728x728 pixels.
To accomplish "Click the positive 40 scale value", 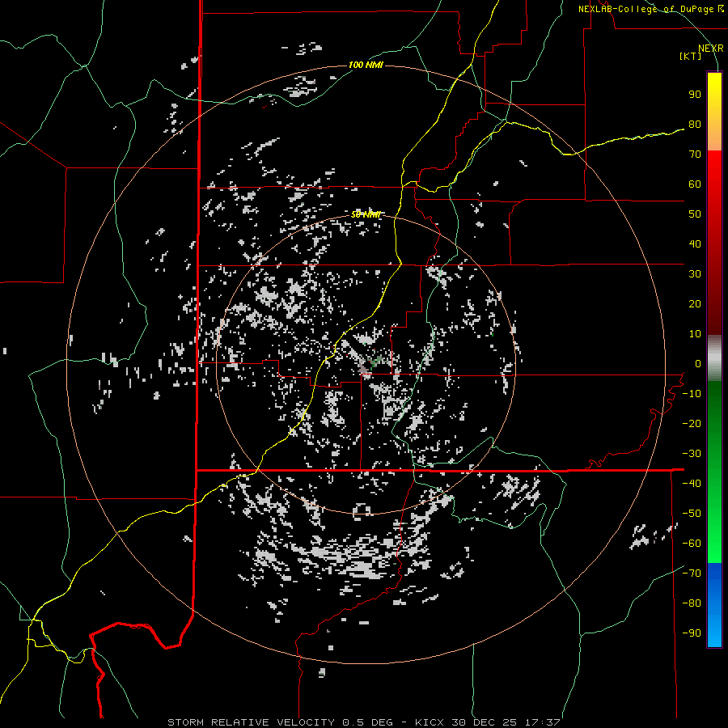I will (695, 244).
